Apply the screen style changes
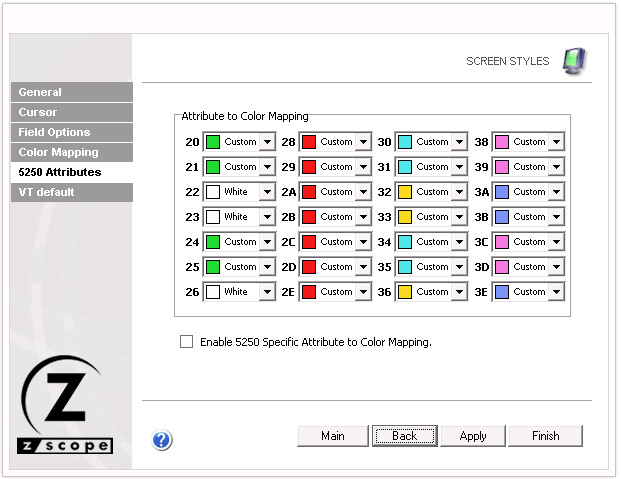Viewport: 621px width, 479px height. tap(473, 436)
